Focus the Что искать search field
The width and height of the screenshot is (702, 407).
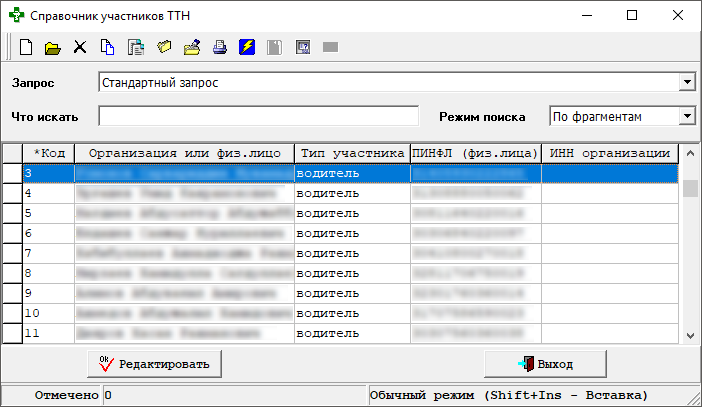pos(259,116)
